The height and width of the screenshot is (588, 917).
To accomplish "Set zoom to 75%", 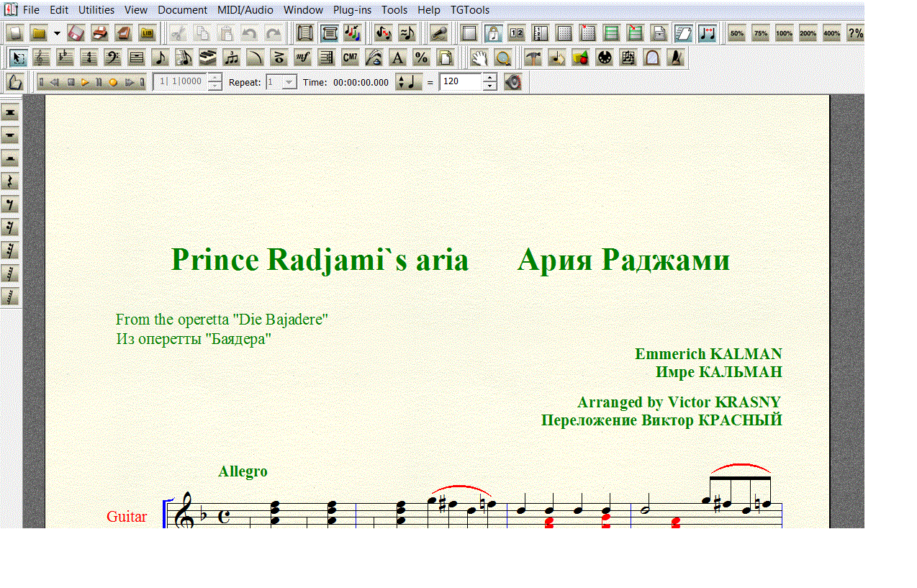I will 760,33.
